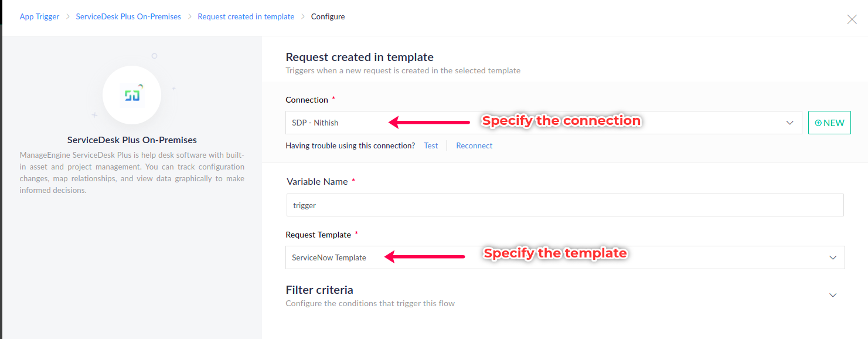Open Request created in template breadcrumb
The height and width of the screenshot is (339, 868).
coord(246,17)
